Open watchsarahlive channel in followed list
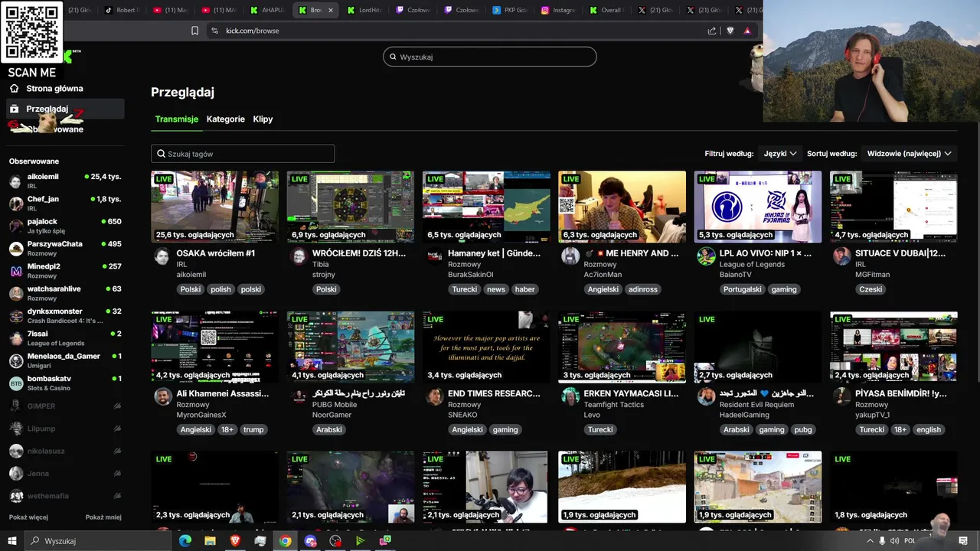 click(65, 294)
